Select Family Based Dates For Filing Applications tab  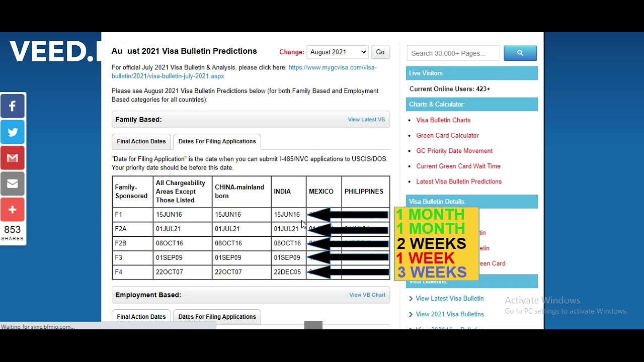coord(217,141)
